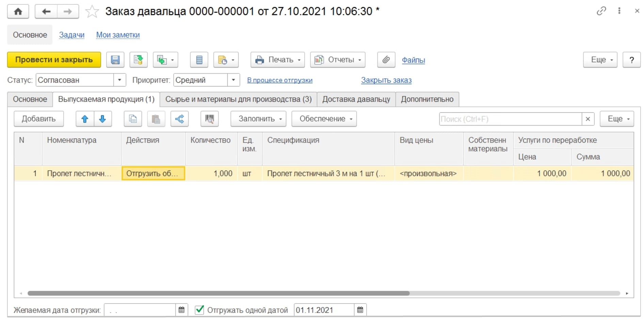
Task: Click 'В процессе отгрузки' link
Action: pyautogui.click(x=280, y=80)
